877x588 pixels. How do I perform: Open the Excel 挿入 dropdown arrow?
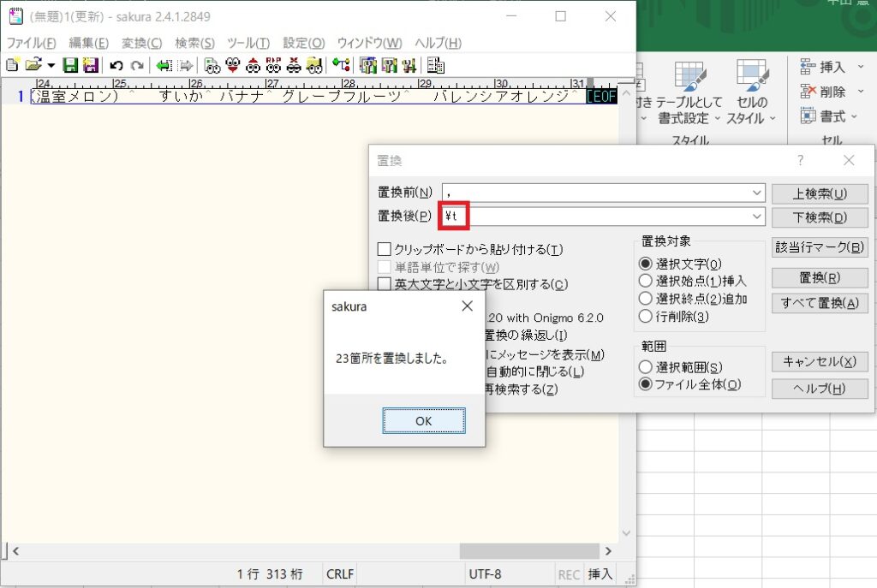[861, 67]
